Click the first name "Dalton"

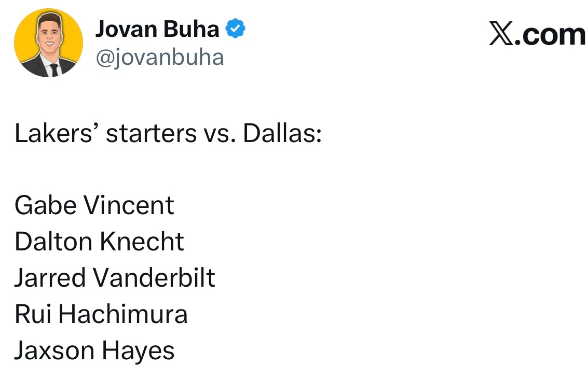tap(53, 242)
